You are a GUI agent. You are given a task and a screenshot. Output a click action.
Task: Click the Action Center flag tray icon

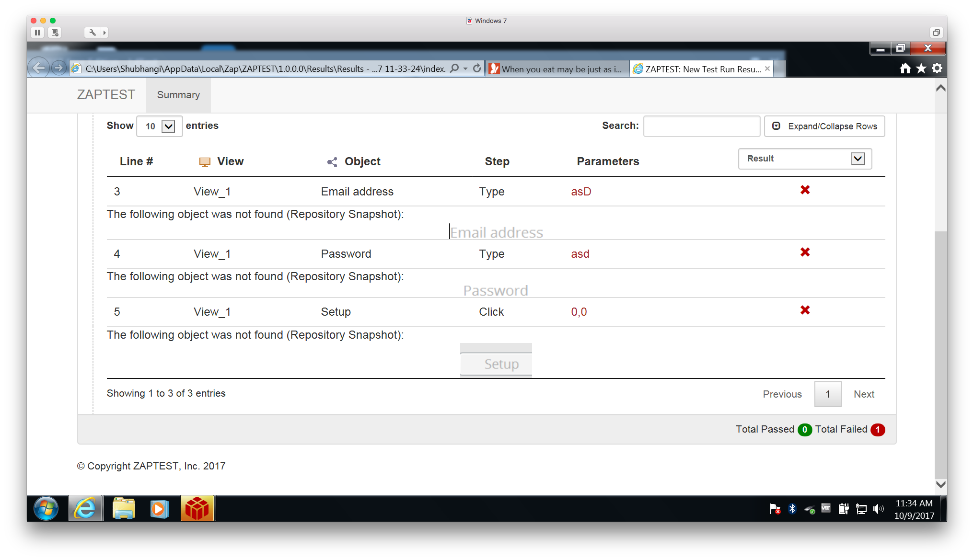point(775,509)
